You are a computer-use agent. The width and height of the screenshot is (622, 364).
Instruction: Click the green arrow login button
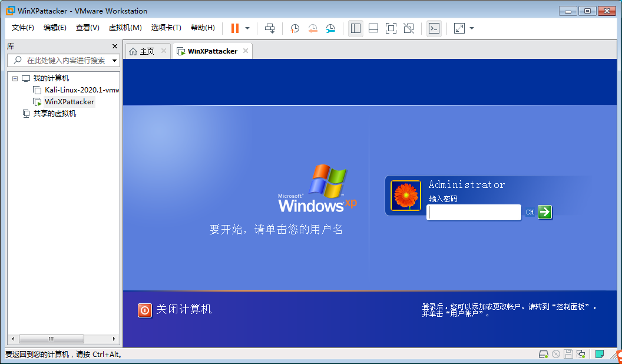point(545,211)
